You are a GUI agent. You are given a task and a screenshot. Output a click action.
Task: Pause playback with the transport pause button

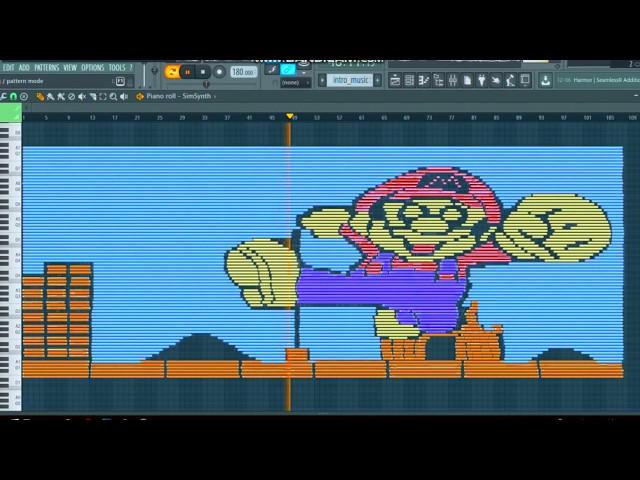tap(188, 72)
